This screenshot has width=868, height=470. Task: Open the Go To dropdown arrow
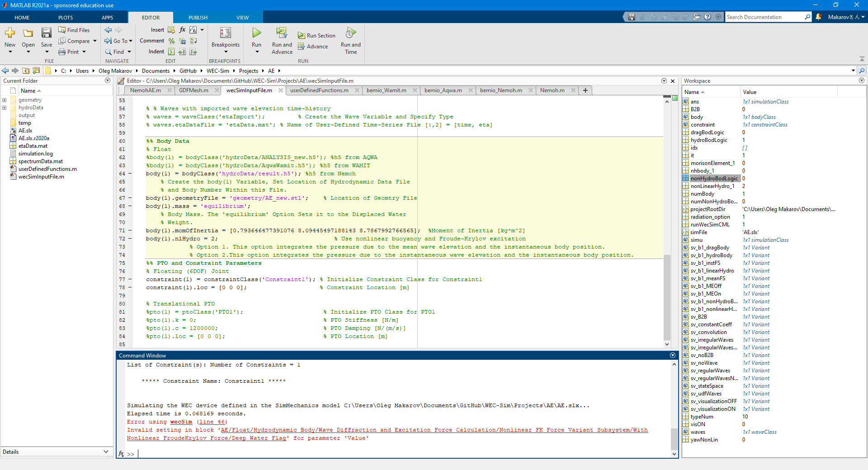click(130, 41)
